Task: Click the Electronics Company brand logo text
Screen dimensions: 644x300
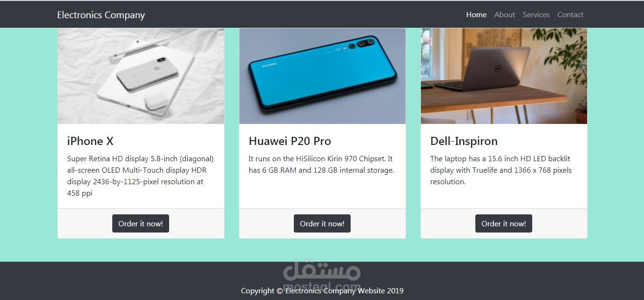Action: (x=101, y=15)
